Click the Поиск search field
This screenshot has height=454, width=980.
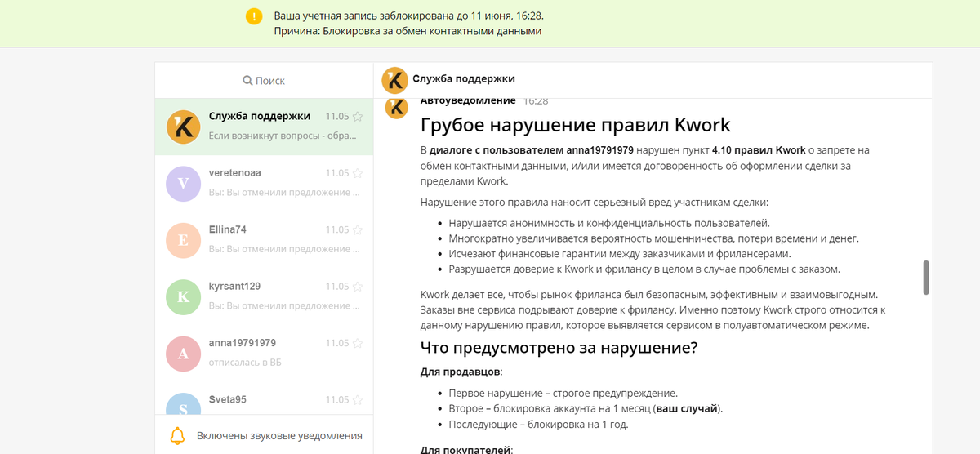coord(264,81)
